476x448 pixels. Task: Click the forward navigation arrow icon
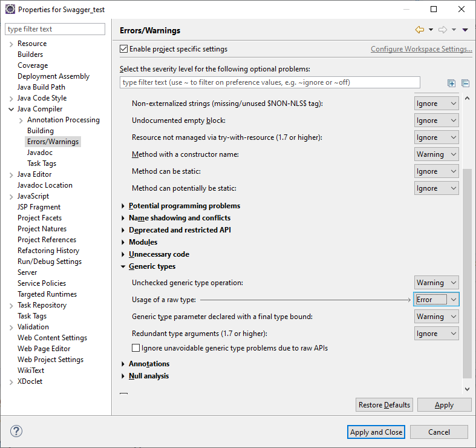pyautogui.click(x=442, y=30)
